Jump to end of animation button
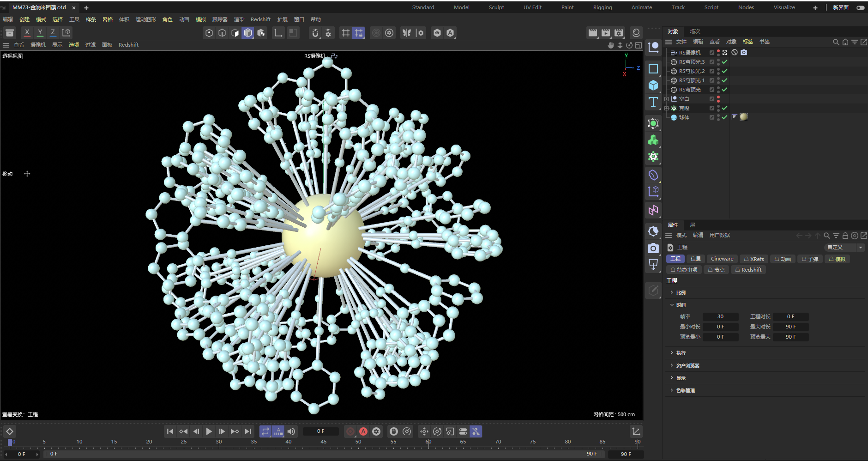 [248, 431]
